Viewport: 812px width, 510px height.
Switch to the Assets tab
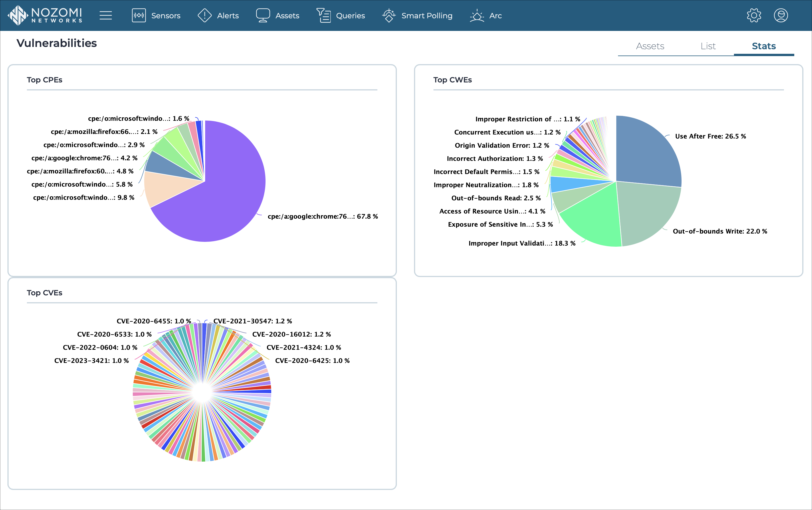click(x=650, y=45)
